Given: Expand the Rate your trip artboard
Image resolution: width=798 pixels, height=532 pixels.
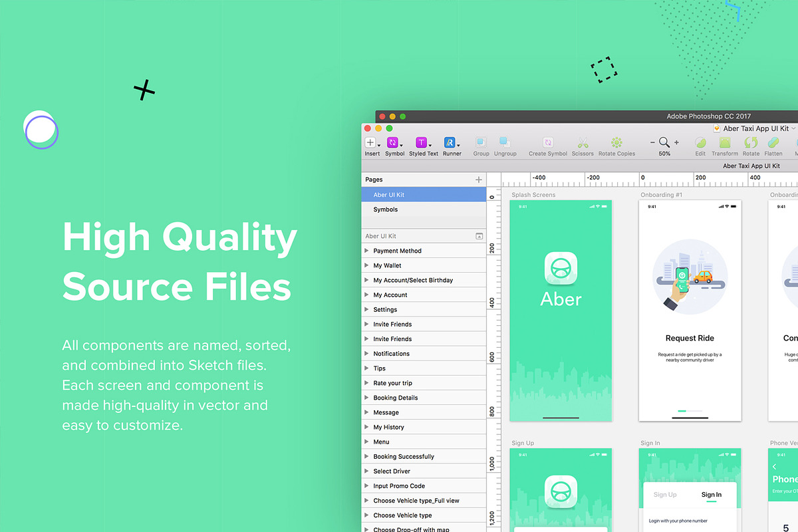Looking at the screenshot, I should pos(366,383).
